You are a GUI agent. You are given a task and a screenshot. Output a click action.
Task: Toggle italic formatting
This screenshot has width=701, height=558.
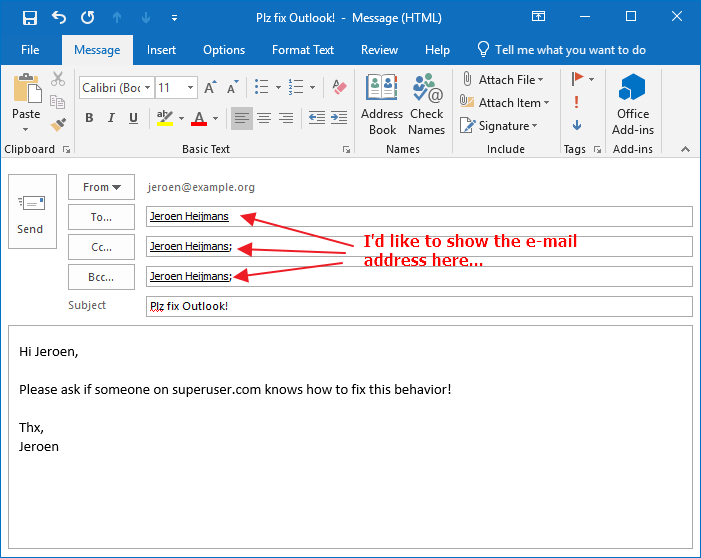[111, 118]
